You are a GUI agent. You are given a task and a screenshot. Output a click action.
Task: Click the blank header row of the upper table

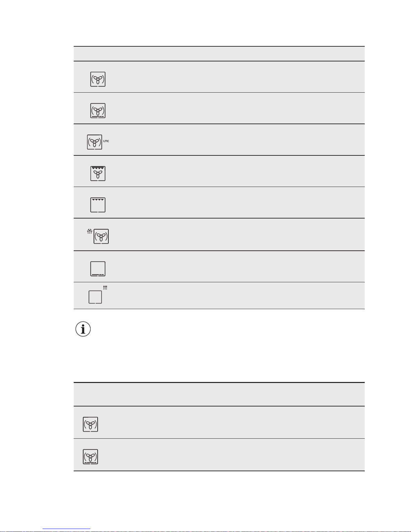tap(219, 54)
